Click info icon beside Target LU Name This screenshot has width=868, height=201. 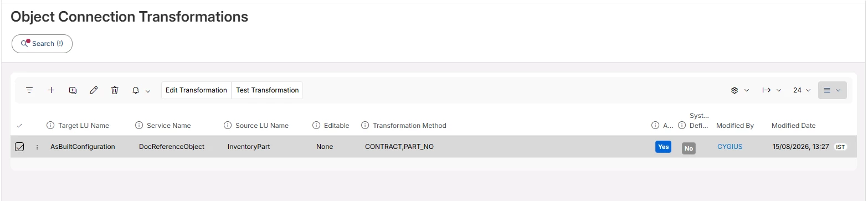pyautogui.click(x=50, y=126)
